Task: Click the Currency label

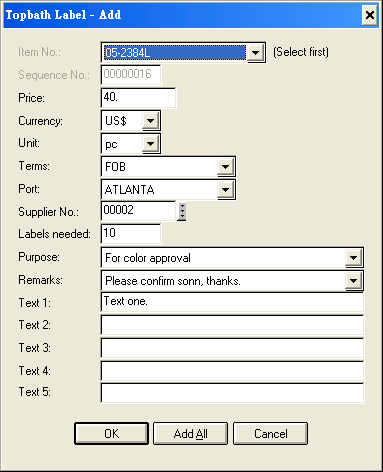Action: point(40,121)
